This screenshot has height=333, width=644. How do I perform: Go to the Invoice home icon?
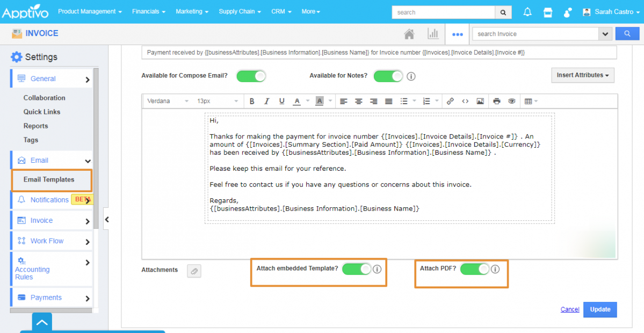tap(409, 34)
